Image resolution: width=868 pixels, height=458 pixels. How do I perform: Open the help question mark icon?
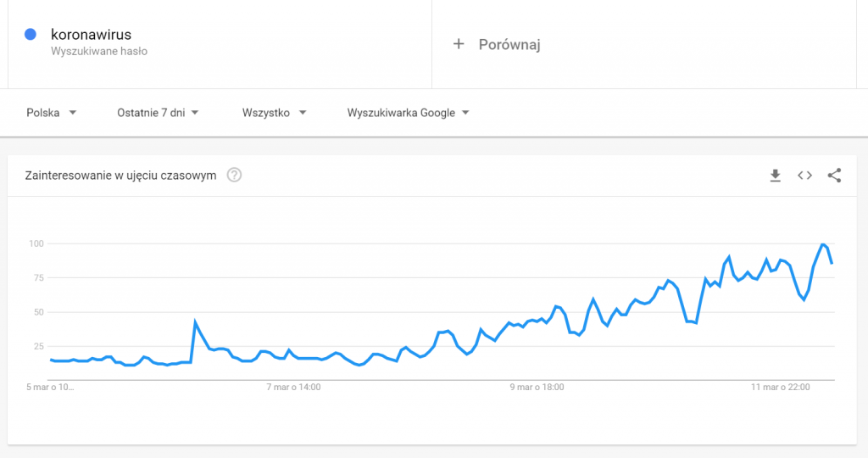[x=235, y=176]
